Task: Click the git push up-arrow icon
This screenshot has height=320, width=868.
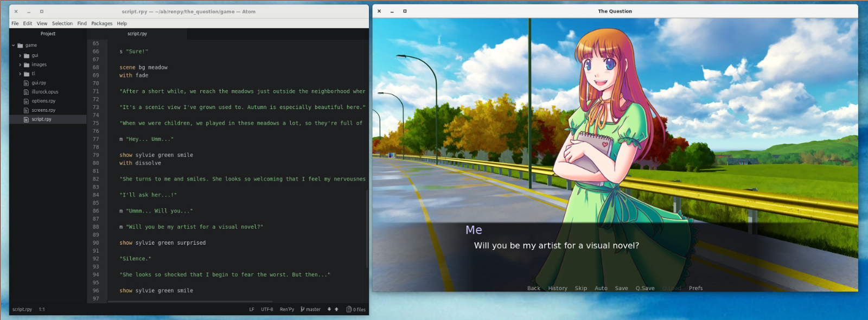Action: 336,309
